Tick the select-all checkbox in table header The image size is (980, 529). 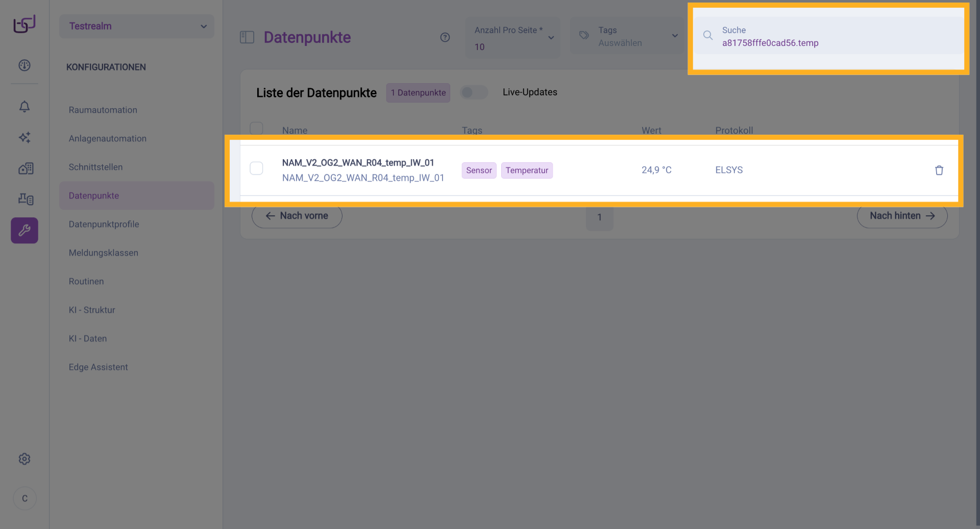256,128
